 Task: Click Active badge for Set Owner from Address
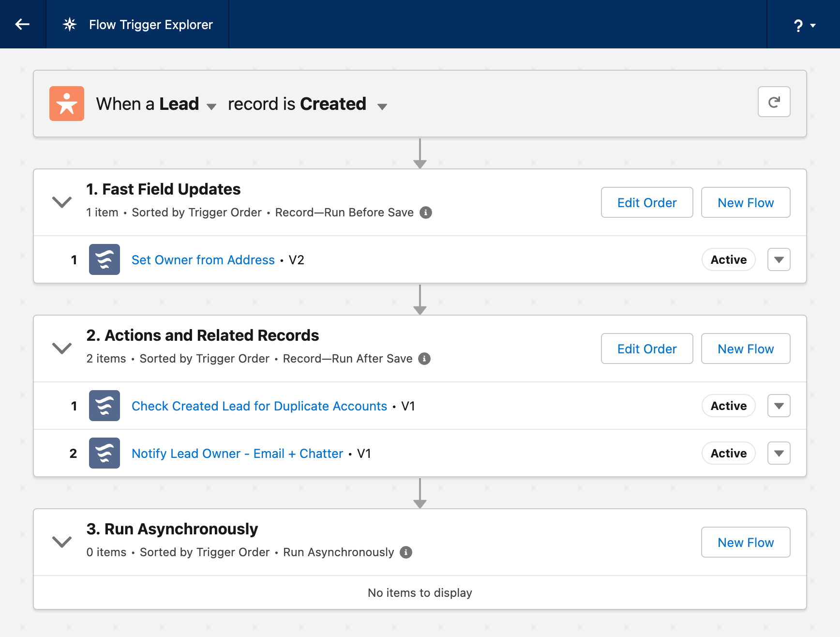729,259
